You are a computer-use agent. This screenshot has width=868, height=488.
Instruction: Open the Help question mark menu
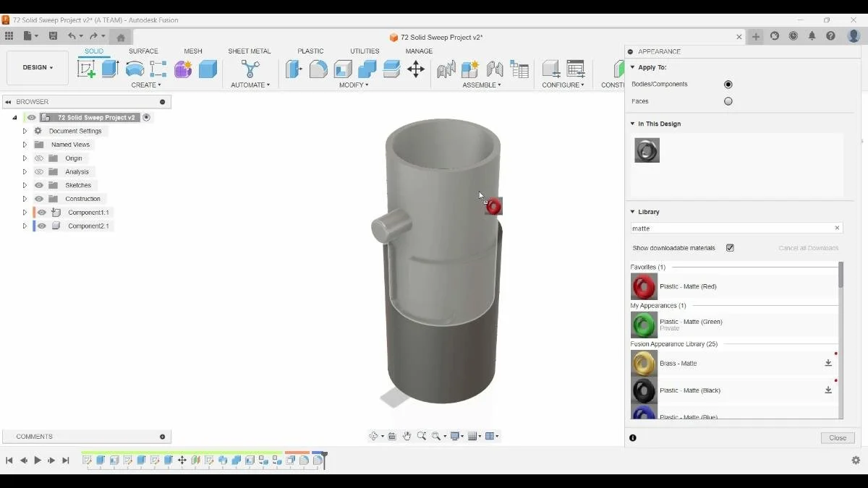click(x=830, y=36)
